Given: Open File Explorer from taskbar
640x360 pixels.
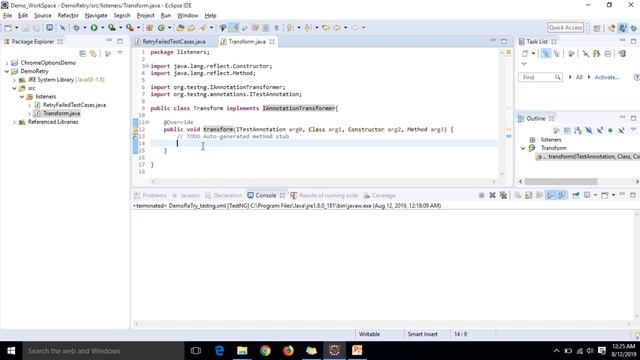Looking at the screenshot, I should pyautogui.click(x=242, y=351).
